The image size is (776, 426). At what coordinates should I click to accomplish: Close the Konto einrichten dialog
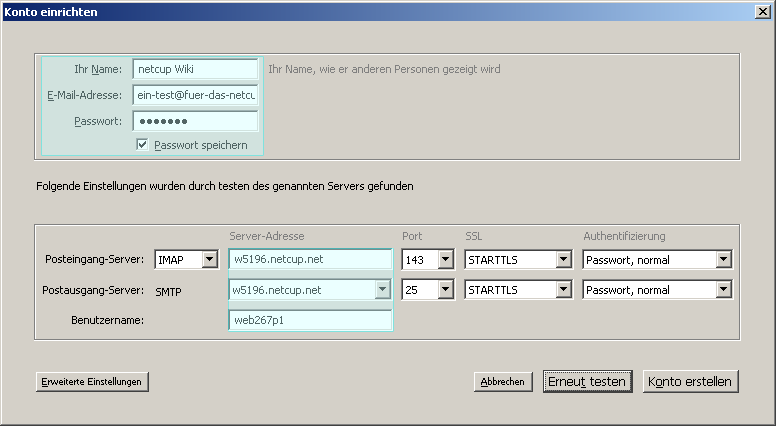[763, 12]
